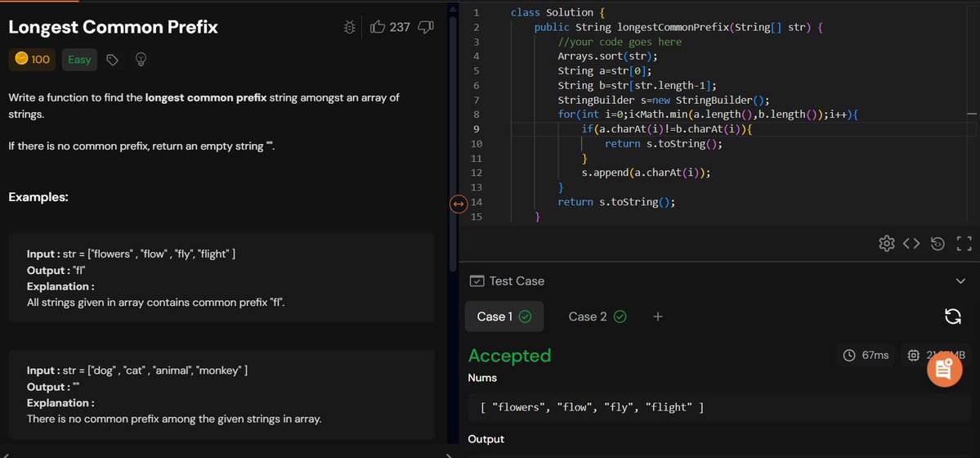Click the 237 likes count

point(400,27)
